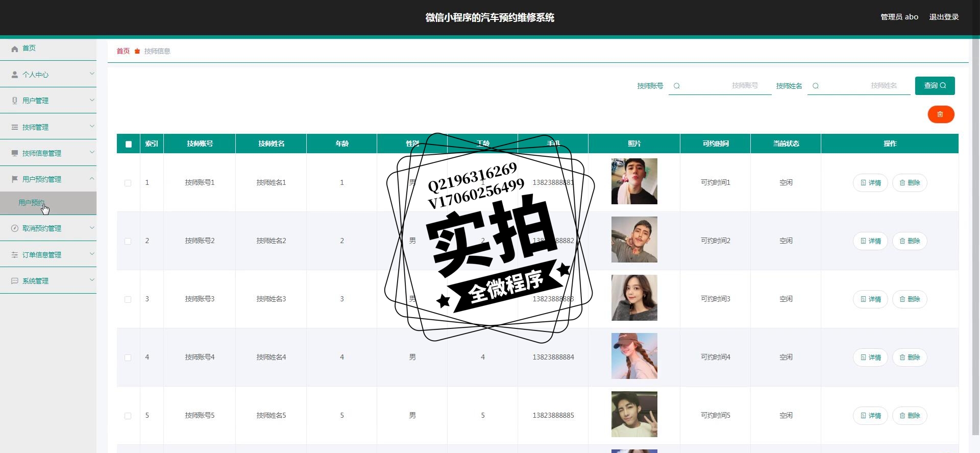This screenshot has width=980, height=453.
Task: Open photo thumbnail of 技师姓名5
Action: [x=634, y=414]
